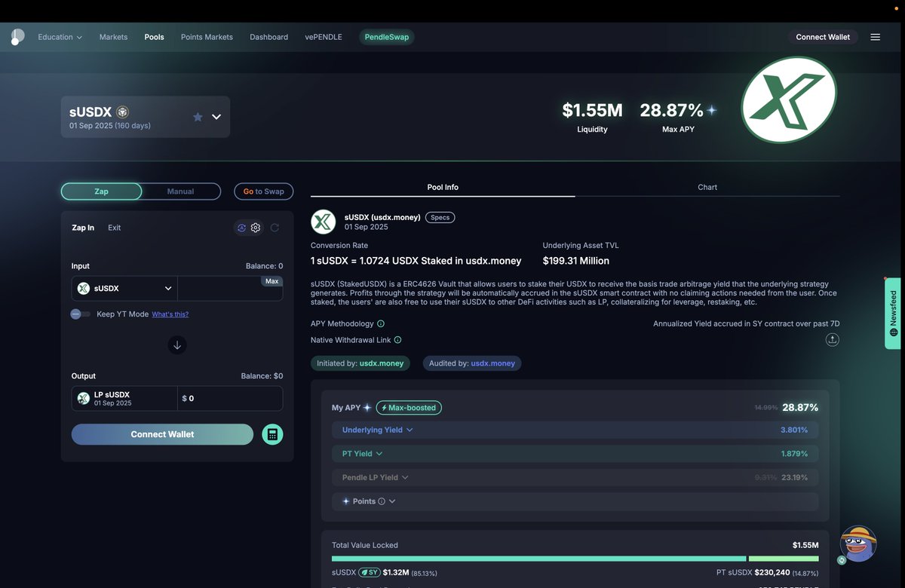This screenshot has height=588, width=905.
Task: Click the LP sUSDX output amount field
Action: [x=230, y=398]
